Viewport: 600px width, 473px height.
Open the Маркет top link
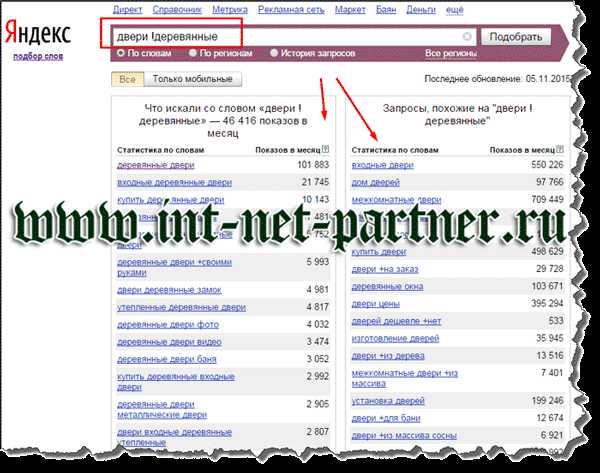point(350,10)
